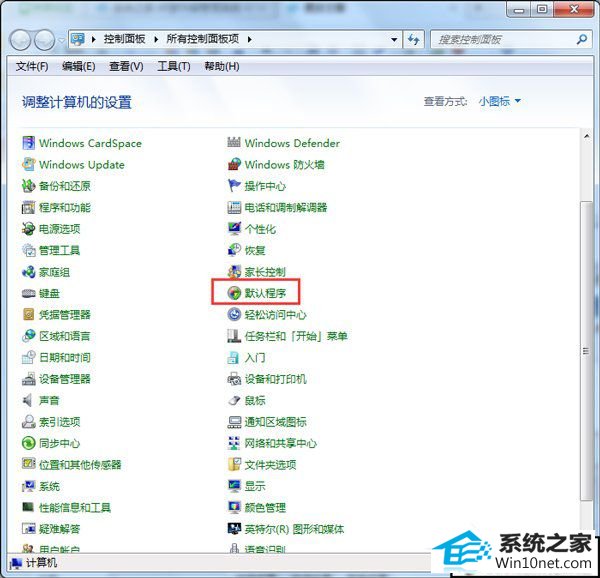Open the 家长控制 link
The height and width of the screenshot is (578, 600).
[x=265, y=272]
